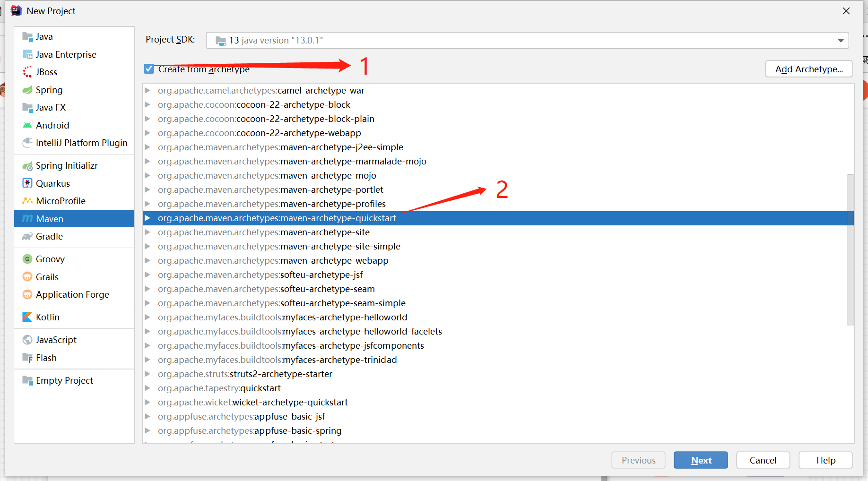Select maven-archetype-j2ee-simple row
868x481 pixels.
coord(498,147)
